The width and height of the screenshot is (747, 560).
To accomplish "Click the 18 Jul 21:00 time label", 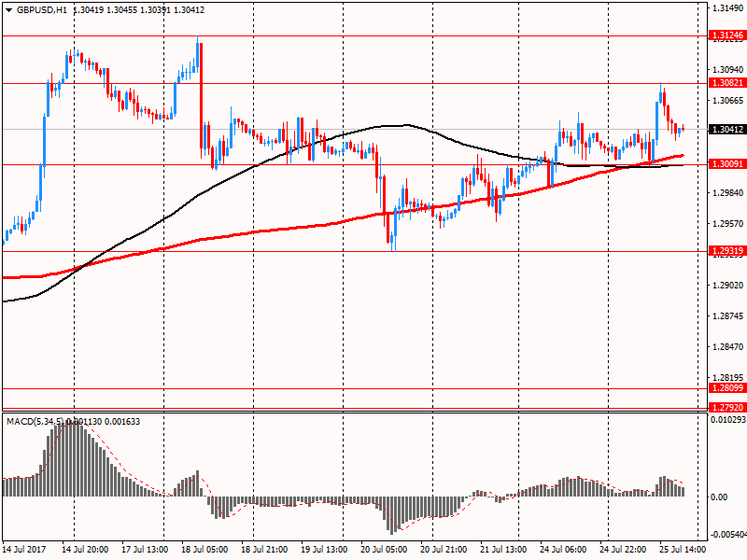I will click(x=264, y=549).
